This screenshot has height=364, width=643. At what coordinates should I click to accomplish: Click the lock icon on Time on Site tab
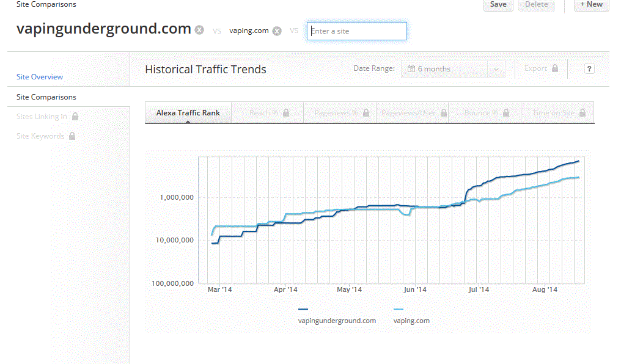point(582,113)
